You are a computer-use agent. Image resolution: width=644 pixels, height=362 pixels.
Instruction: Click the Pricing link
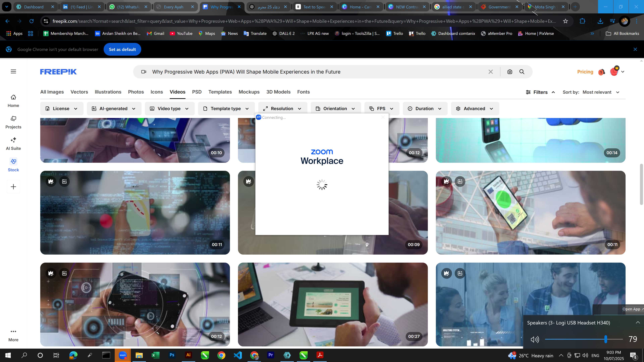pyautogui.click(x=585, y=72)
